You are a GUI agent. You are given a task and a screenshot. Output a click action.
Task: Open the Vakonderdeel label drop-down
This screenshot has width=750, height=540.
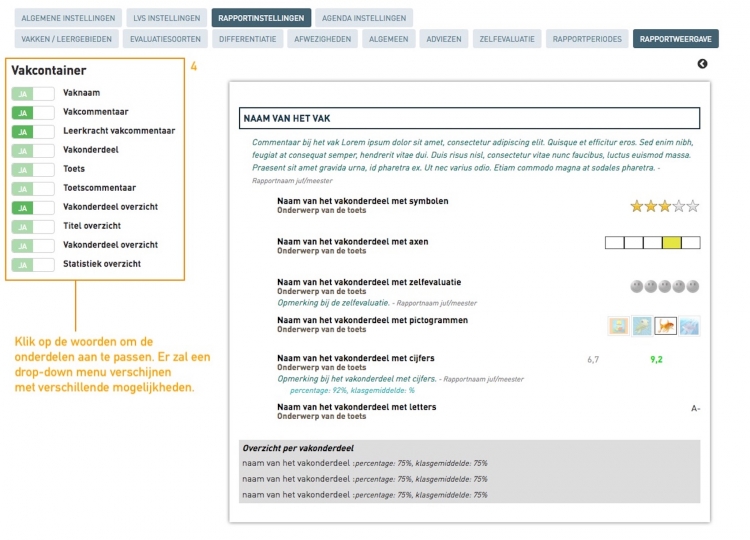pos(91,150)
